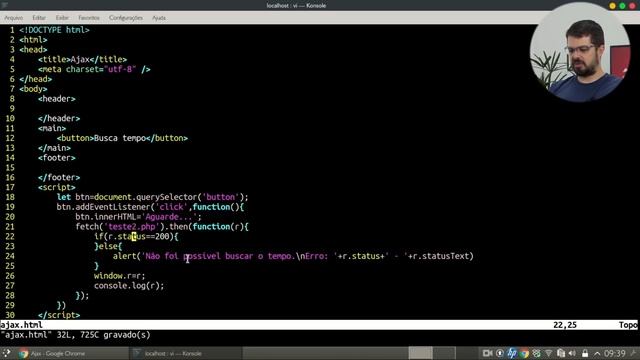Click the '</header>' closing tag
640x360 pixels.
click(59, 118)
